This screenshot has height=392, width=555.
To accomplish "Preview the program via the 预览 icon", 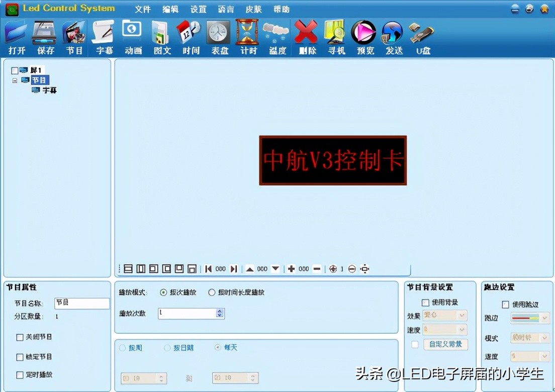I will (x=363, y=35).
